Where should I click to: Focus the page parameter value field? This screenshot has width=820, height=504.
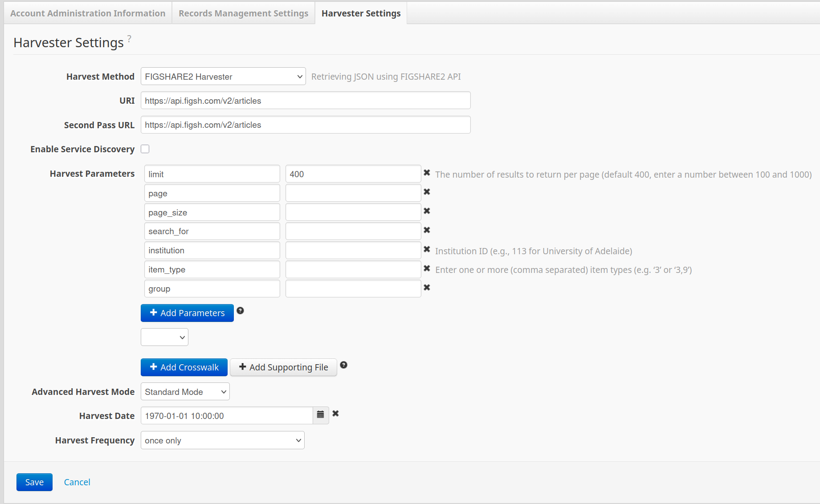(353, 193)
